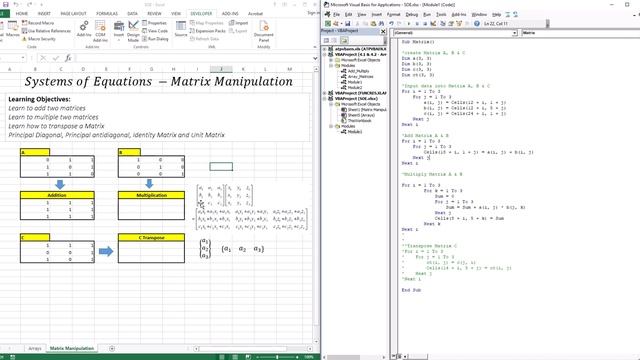
Task: Switch to Normal view in Excel status bar
Action: click(222, 357)
